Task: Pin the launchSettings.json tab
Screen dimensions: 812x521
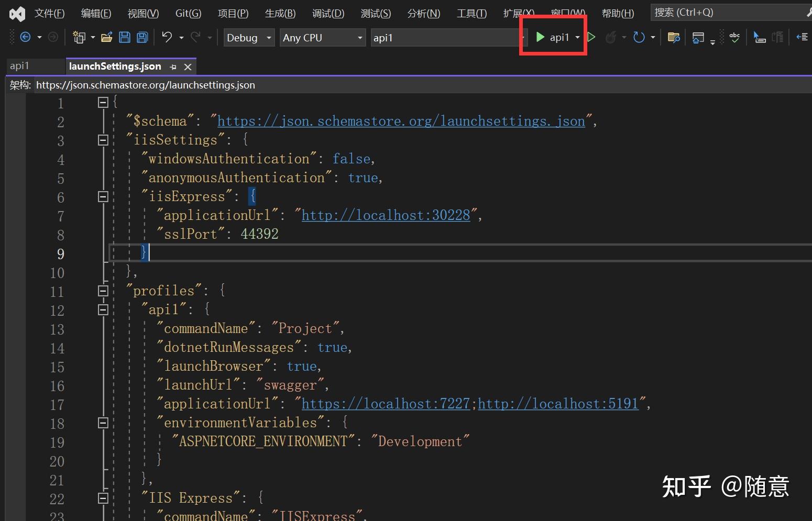Action: pos(173,67)
